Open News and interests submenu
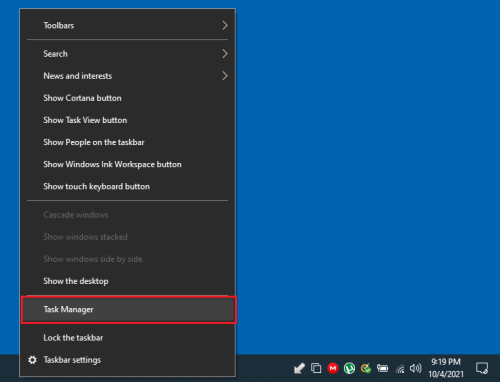Screen dimensions: 500x382 pos(128,76)
